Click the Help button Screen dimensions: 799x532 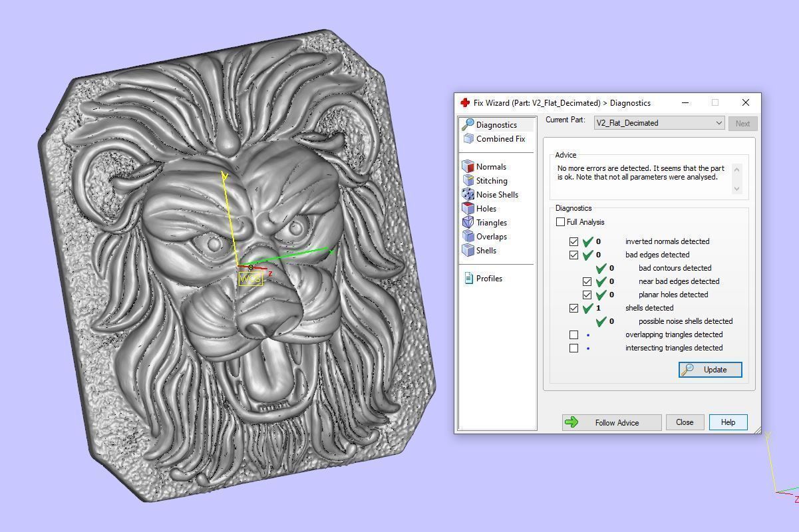[728, 422]
